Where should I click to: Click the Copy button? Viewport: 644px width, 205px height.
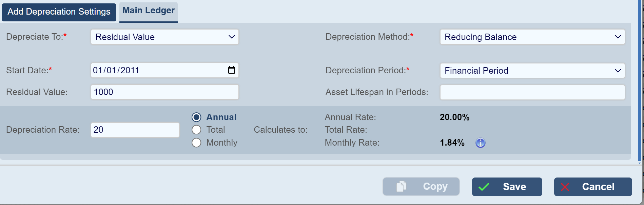421,187
